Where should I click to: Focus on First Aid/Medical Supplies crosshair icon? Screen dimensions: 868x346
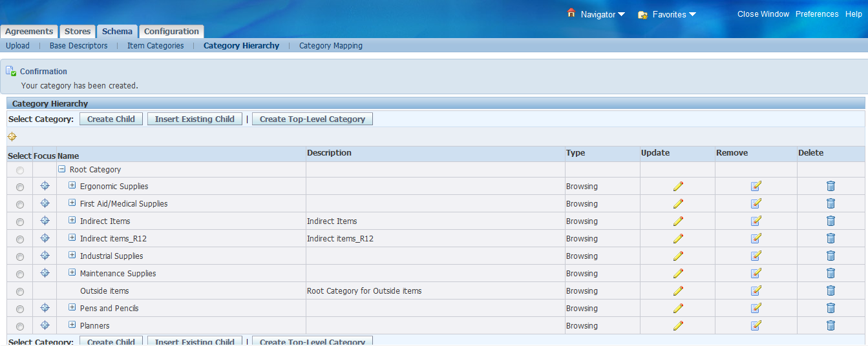click(x=45, y=203)
